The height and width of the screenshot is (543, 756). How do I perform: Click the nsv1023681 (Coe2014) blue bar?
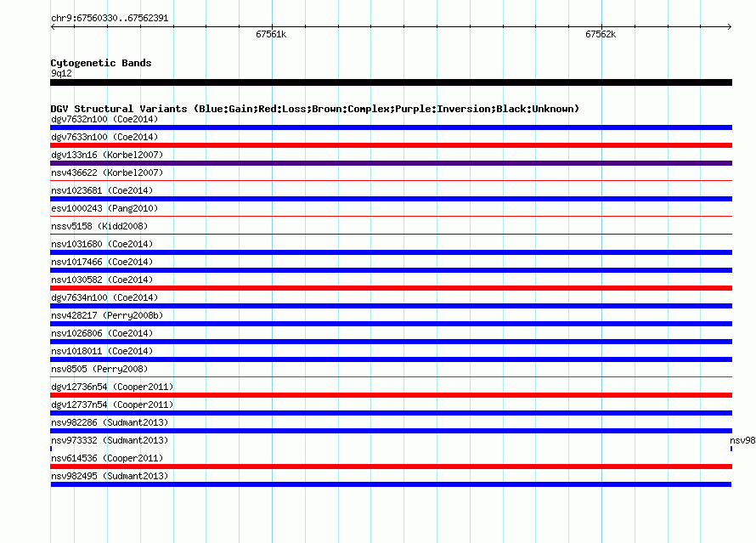click(391, 199)
